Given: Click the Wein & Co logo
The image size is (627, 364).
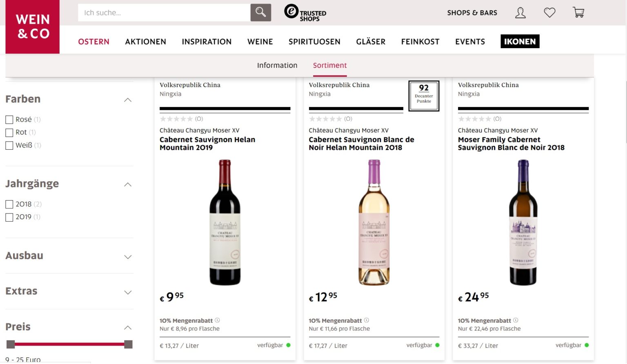Looking at the screenshot, I should pos(33,27).
